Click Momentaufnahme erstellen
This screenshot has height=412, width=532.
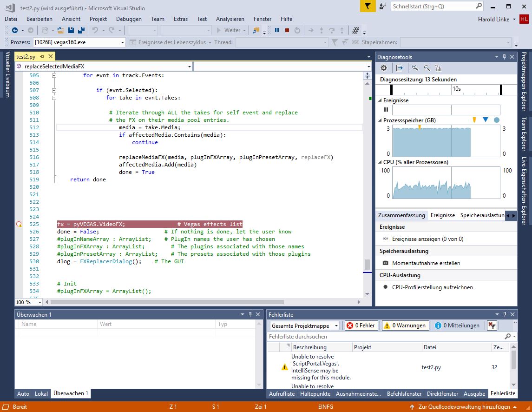[426, 263]
